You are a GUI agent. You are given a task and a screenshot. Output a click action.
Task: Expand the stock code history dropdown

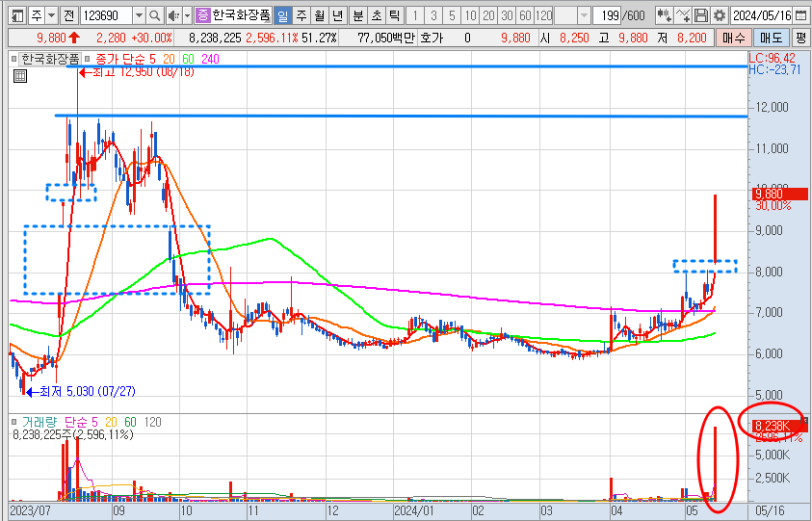tap(139, 15)
